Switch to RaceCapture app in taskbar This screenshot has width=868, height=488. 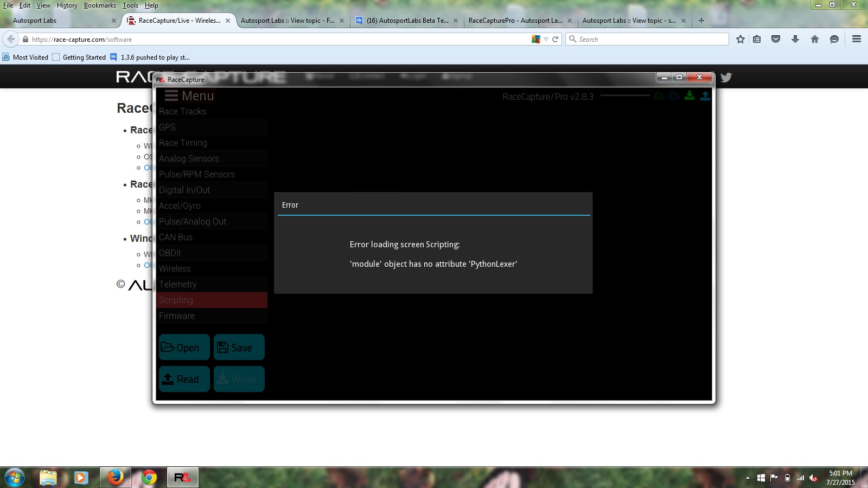pyautogui.click(x=182, y=478)
